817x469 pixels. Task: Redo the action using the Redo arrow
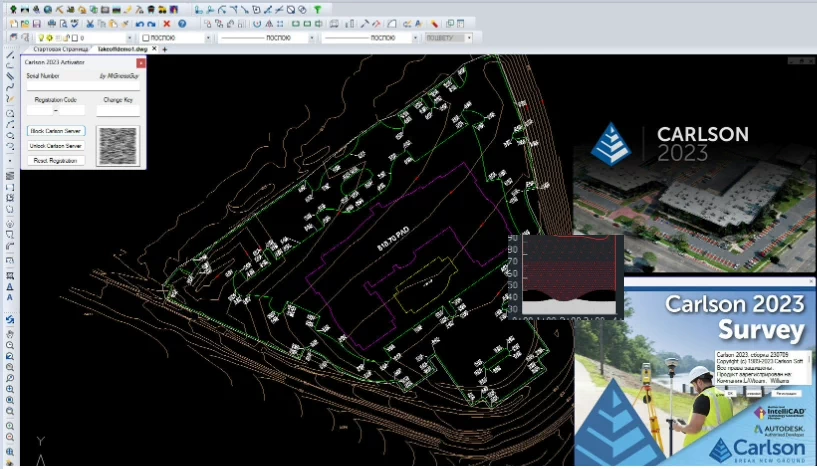coord(151,23)
